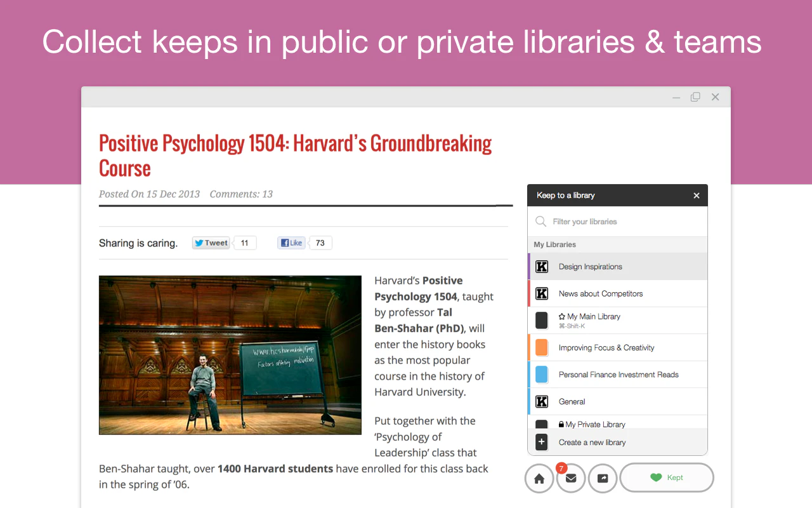This screenshot has height=508, width=812.
Task: Open messages envelope with 7 badge
Action: click(x=571, y=478)
